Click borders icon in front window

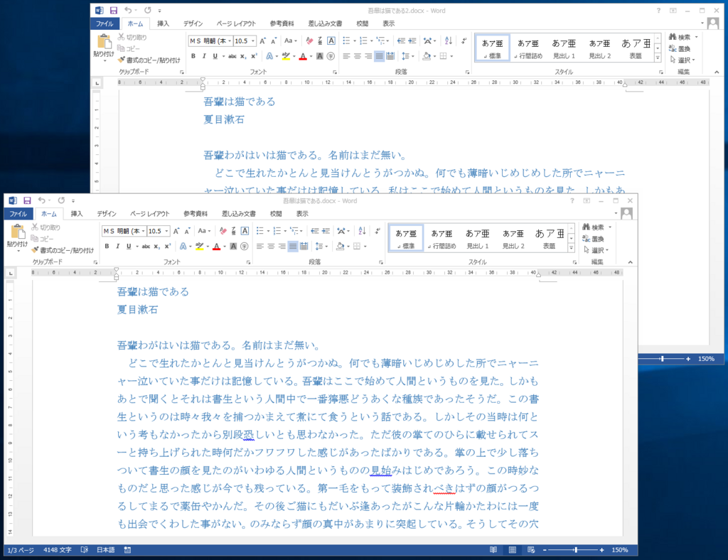click(x=357, y=247)
